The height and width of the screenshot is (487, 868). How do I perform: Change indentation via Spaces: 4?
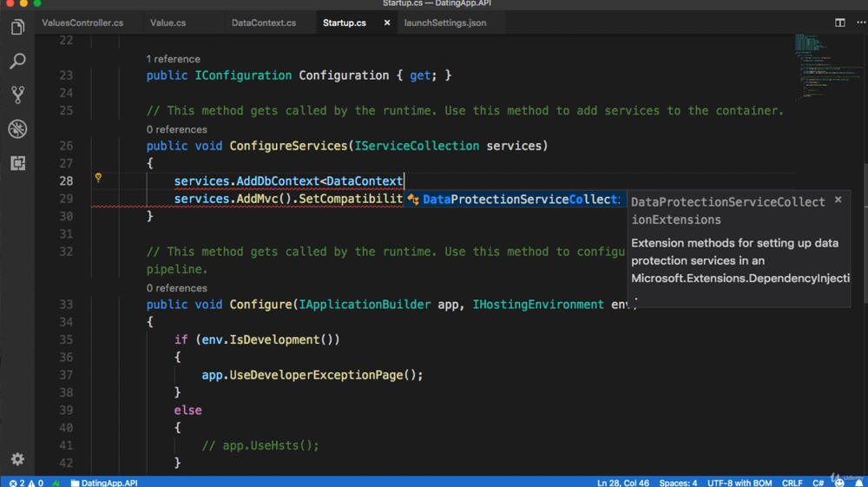coord(677,483)
